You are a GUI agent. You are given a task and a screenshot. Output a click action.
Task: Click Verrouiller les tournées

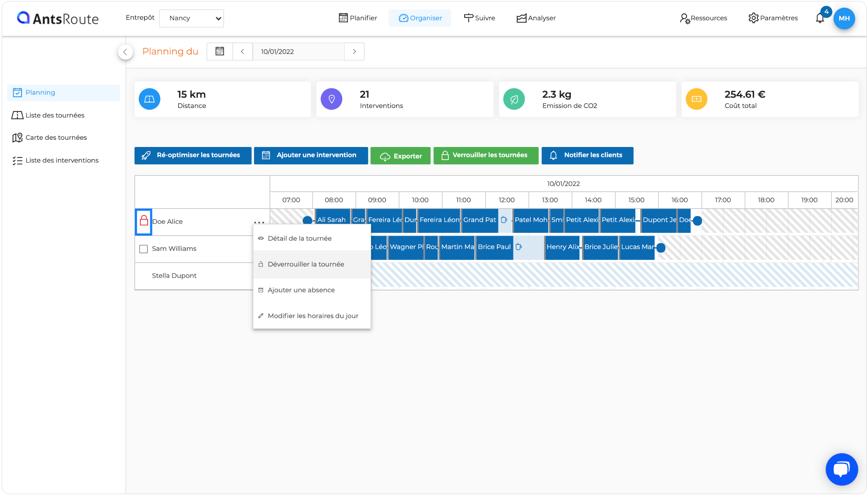[x=486, y=155]
